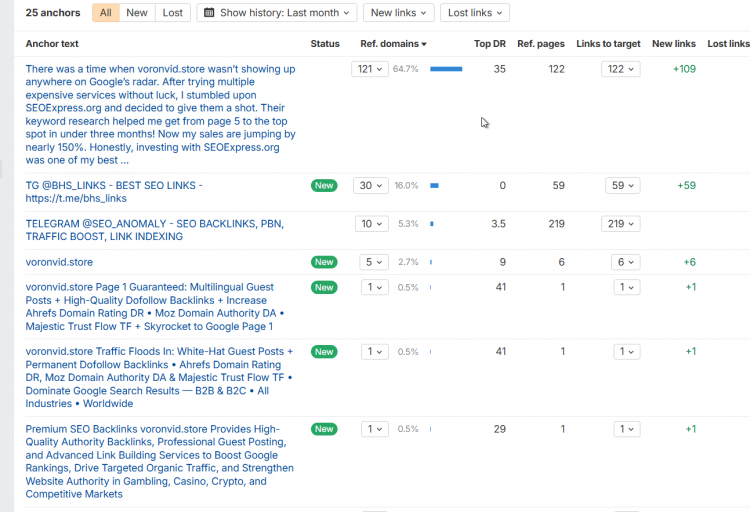
Task: Open the New links filter dropdown
Action: click(398, 13)
